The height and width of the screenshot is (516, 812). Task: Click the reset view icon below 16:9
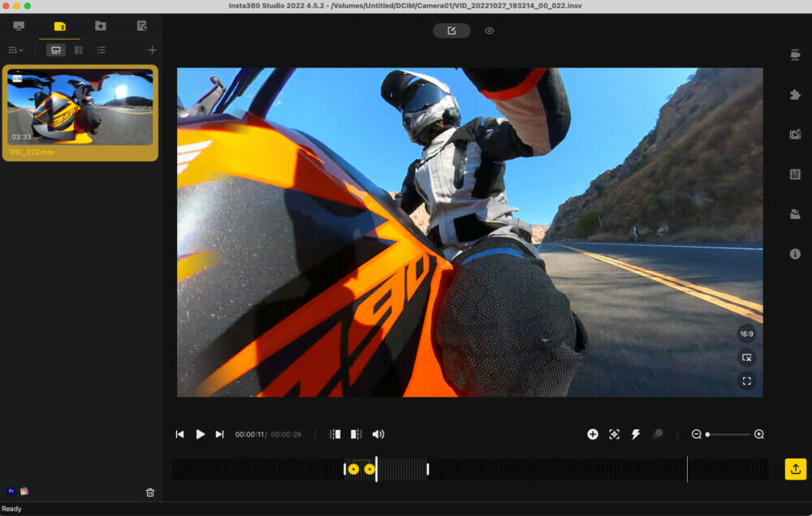coord(746,358)
